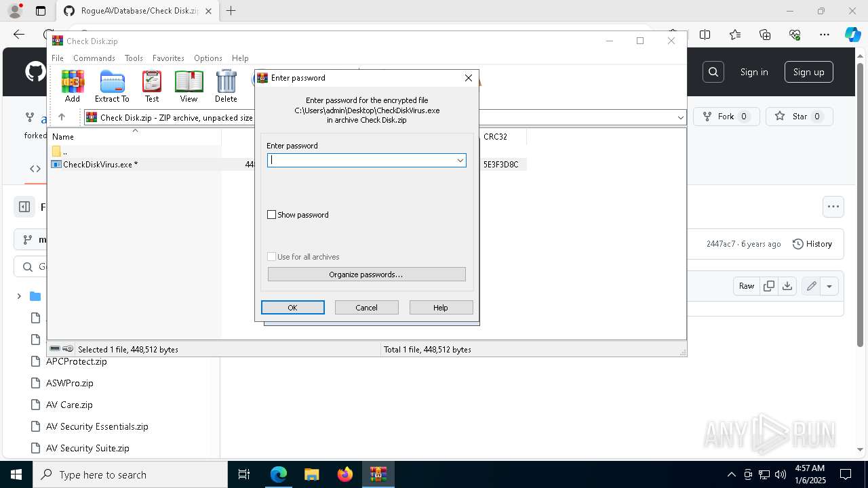The image size is (868, 488).
Task: Click the Raw file button
Action: pyautogui.click(x=747, y=286)
